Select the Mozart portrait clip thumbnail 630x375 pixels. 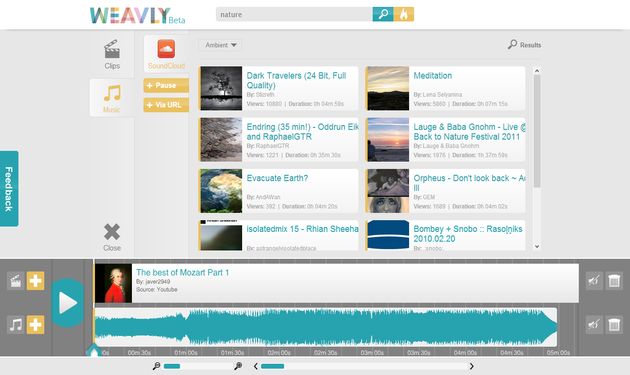pyautogui.click(x=113, y=283)
